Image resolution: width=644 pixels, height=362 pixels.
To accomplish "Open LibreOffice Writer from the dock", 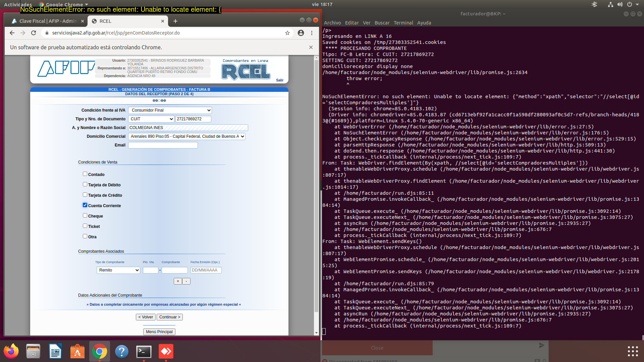I will 55,351.
